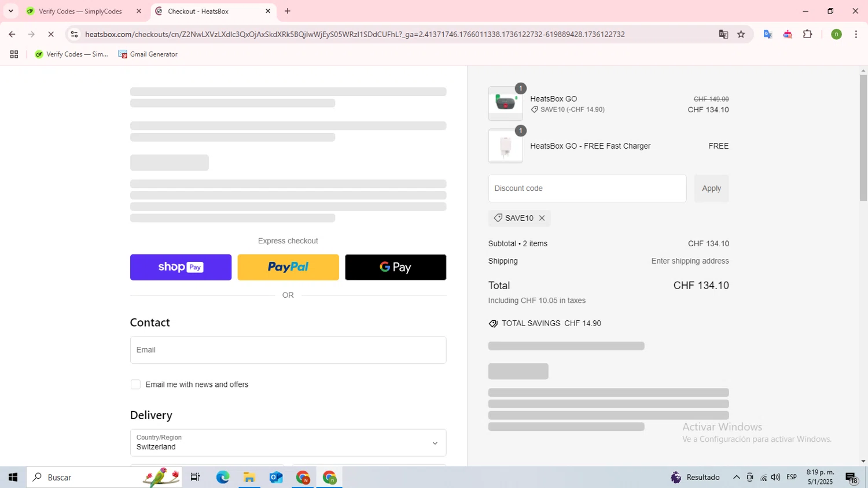Viewport: 868px width, 488px height.
Task: Remove the SAVE10 discount tag
Action: click(542, 218)
